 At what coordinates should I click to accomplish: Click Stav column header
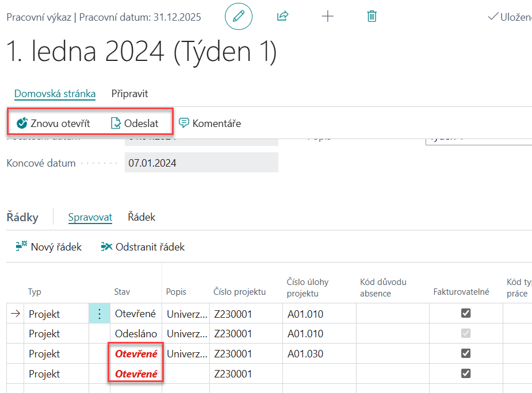point(122,292)
